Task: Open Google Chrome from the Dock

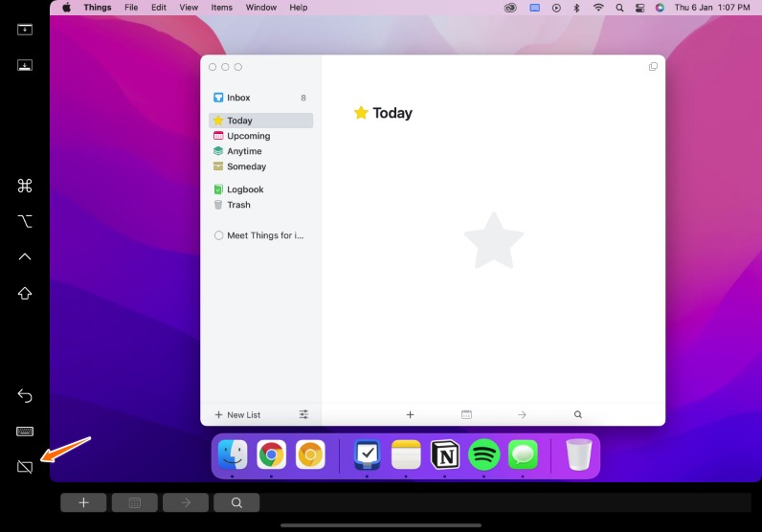Action: pyautogui.click(x=271, y=454)
